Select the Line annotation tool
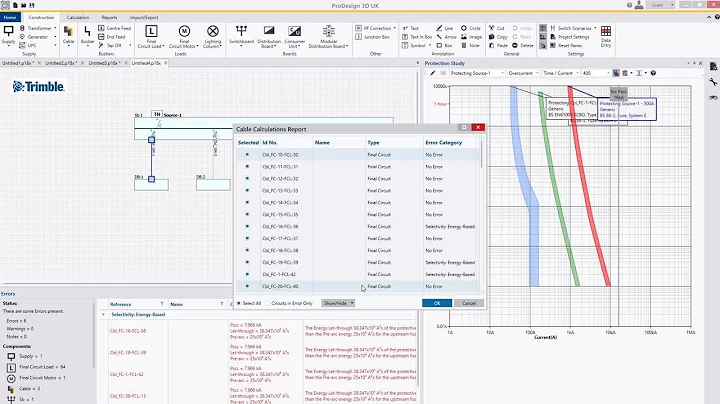720x404 pixels. click(444, 28)
